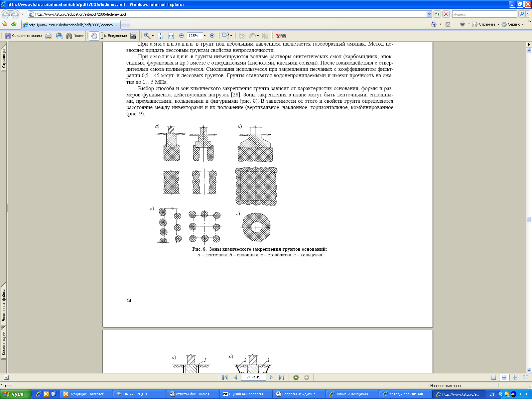
Task: Open the zoom percentage dropdown arrow
Action: 204,36
